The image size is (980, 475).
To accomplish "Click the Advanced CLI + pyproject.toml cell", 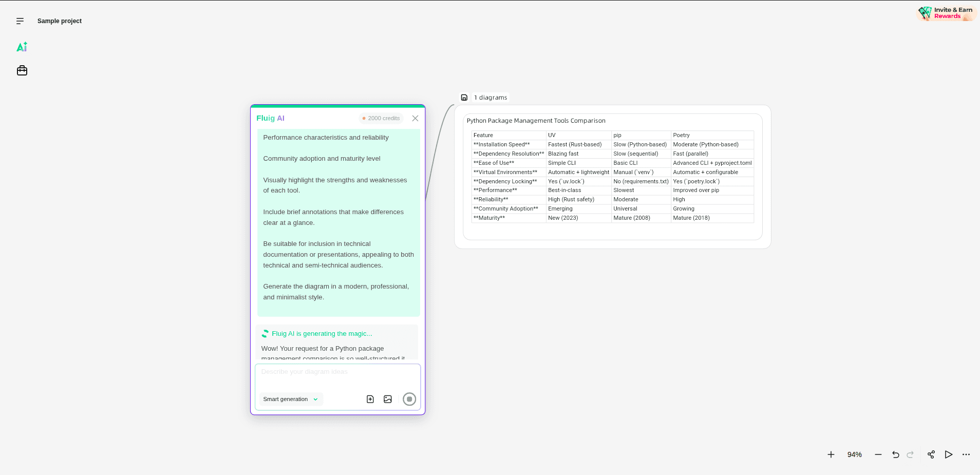I will pyautogui.click(x=712, y=163).
